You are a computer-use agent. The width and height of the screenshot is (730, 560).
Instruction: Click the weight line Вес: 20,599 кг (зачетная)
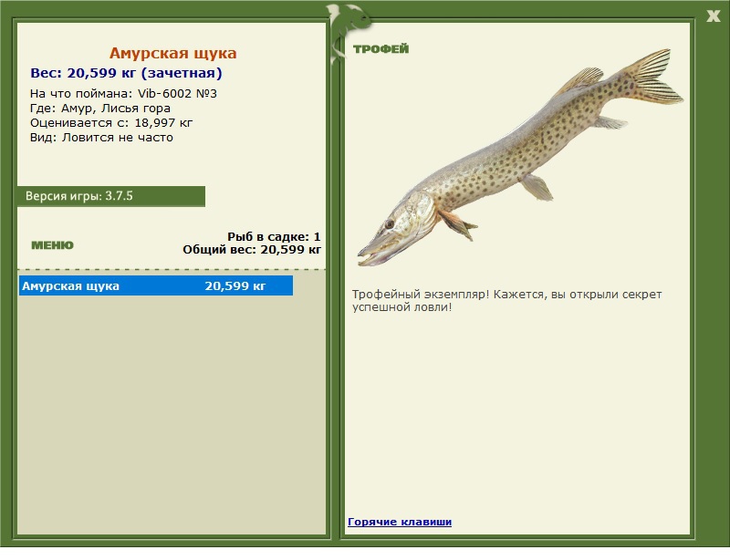pos(126,73)
